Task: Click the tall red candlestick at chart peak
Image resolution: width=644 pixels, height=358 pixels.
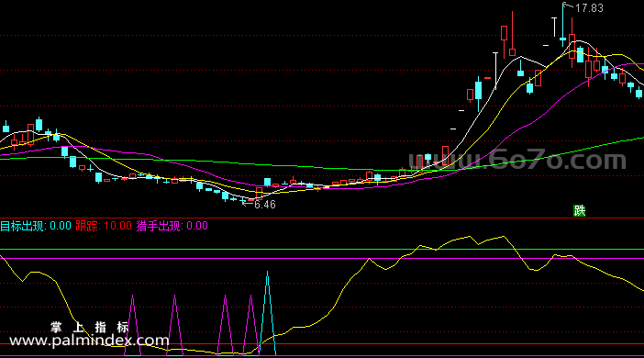Action: click(x=512, y=34)
